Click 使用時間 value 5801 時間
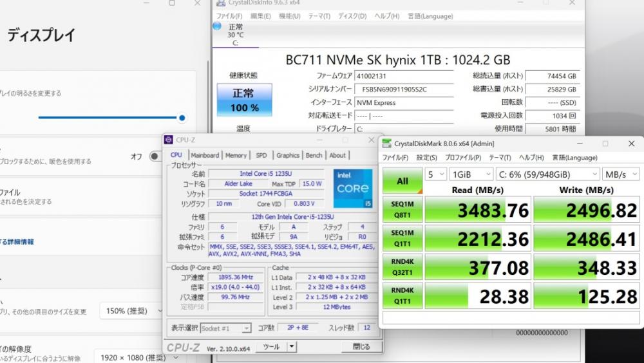Viewport: 644px width, 363px height. tap(553, 129)
